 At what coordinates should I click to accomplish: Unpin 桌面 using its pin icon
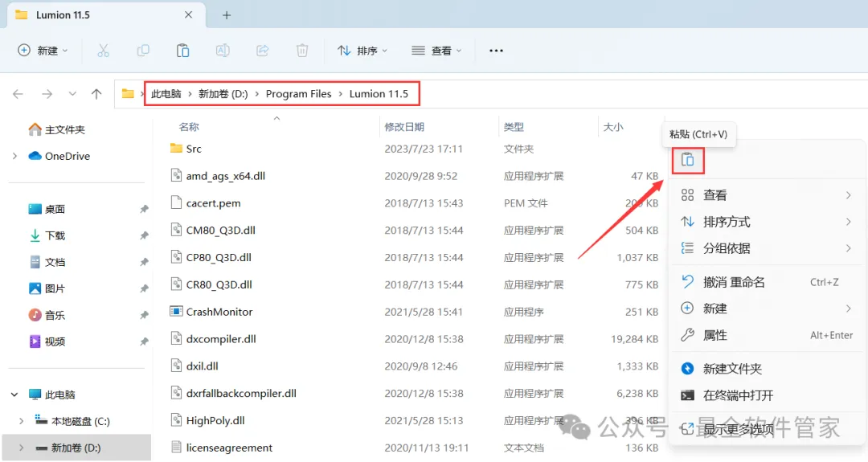coord(144,209)
